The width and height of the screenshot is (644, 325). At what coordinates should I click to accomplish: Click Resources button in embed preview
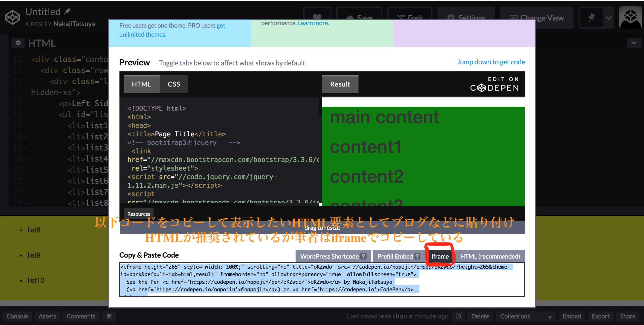[x=139, y=214]
